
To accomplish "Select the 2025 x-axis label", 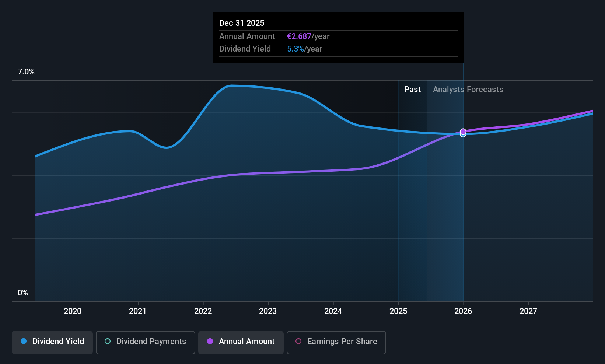I will tap(398, 311).
